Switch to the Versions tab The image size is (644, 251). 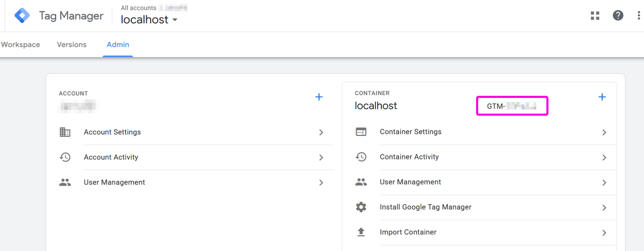72,45
